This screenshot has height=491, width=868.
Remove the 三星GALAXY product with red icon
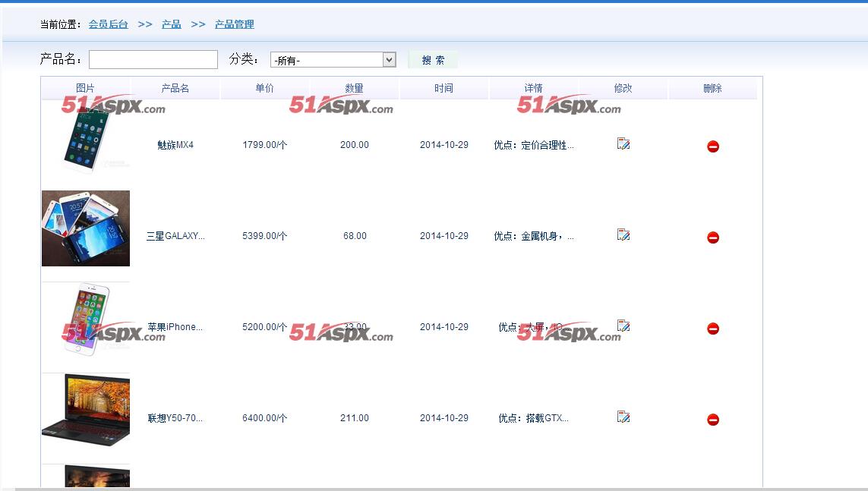[713, 238]
